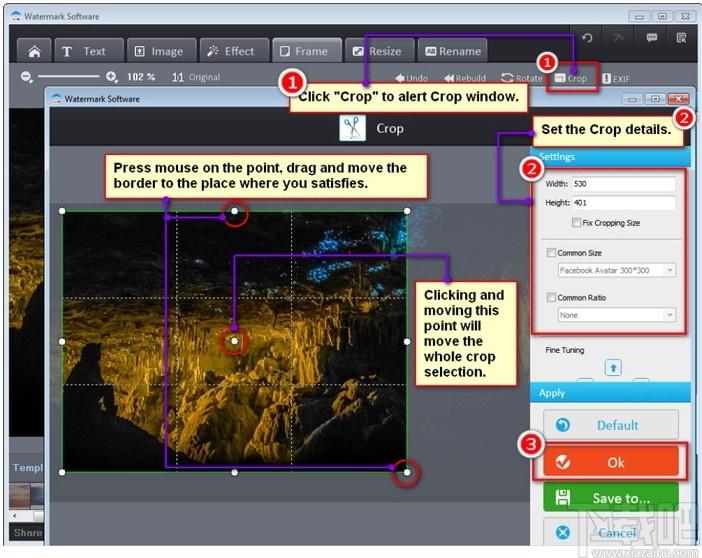Click the redo arrow icon in top bar
The height and width of the screenshot is (558, 702).
(x=618, y=38)
